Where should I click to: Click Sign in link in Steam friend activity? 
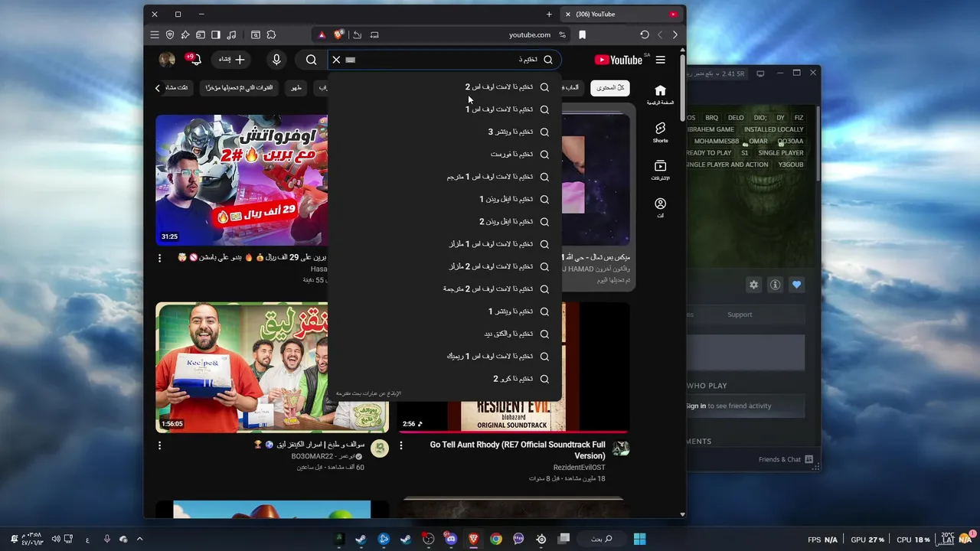point(696,406)
